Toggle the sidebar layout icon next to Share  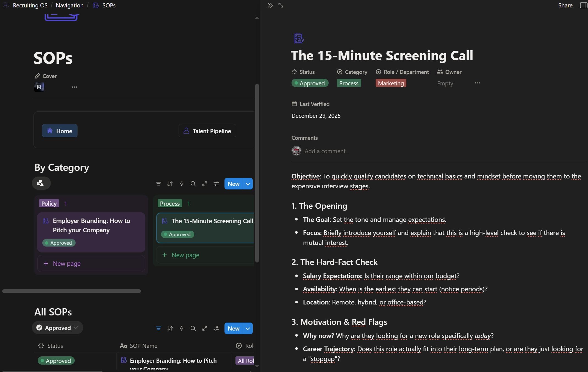click(x=583, y=5)
